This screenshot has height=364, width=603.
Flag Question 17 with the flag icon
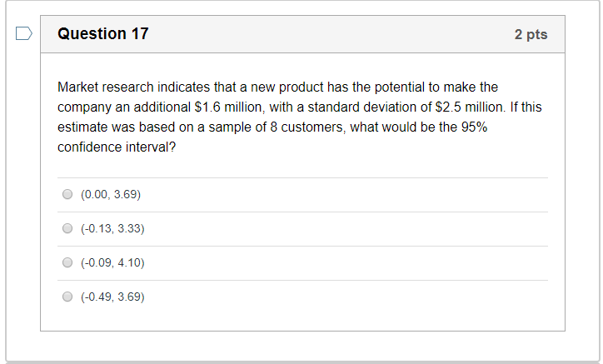point(24,34)
